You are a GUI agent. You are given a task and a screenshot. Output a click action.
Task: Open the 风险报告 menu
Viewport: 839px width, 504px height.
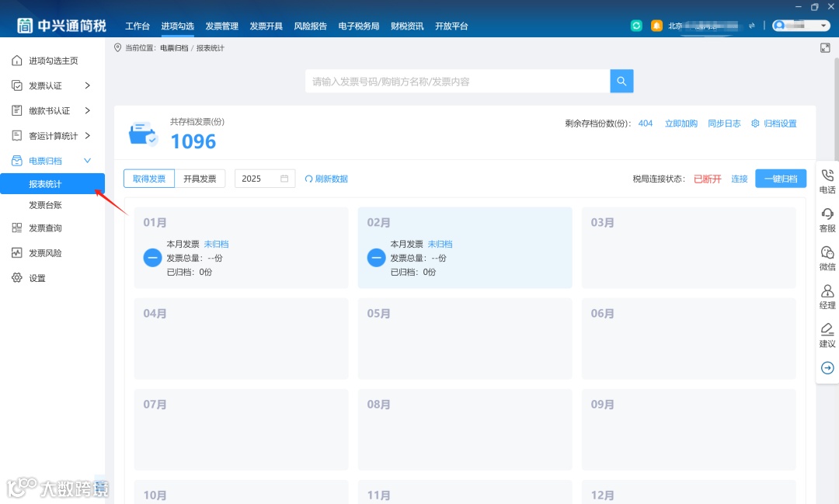[310, 26]
